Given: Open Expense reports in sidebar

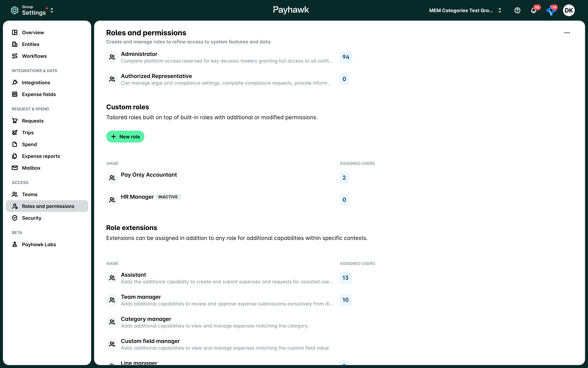Looking at the screenshot, I should point(47,156).
